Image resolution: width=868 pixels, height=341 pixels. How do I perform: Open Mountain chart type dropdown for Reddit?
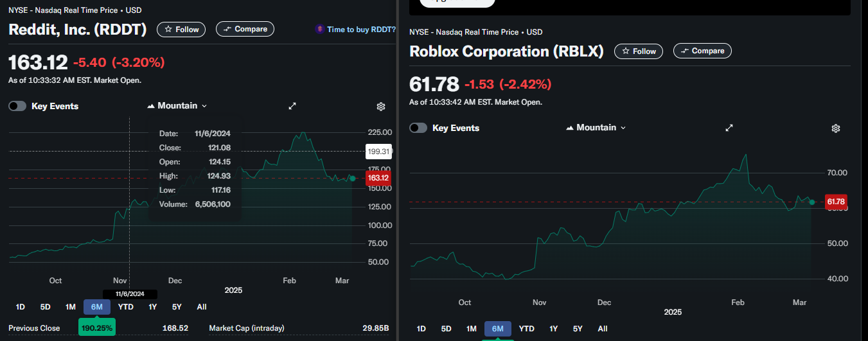coord(177,105)
